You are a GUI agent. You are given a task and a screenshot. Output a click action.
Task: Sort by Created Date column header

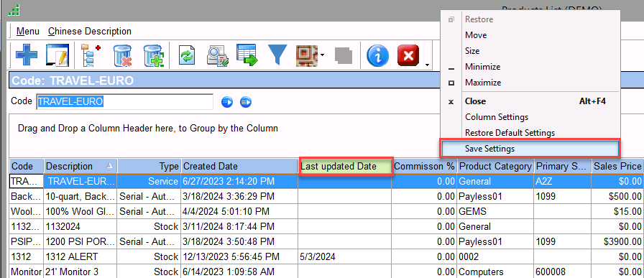pos(239,167)
